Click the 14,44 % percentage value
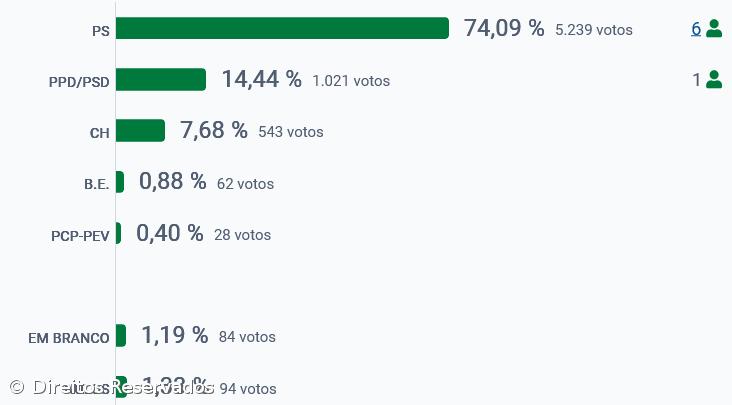This screenshot has width=732, height=405. tap(261, 80)
